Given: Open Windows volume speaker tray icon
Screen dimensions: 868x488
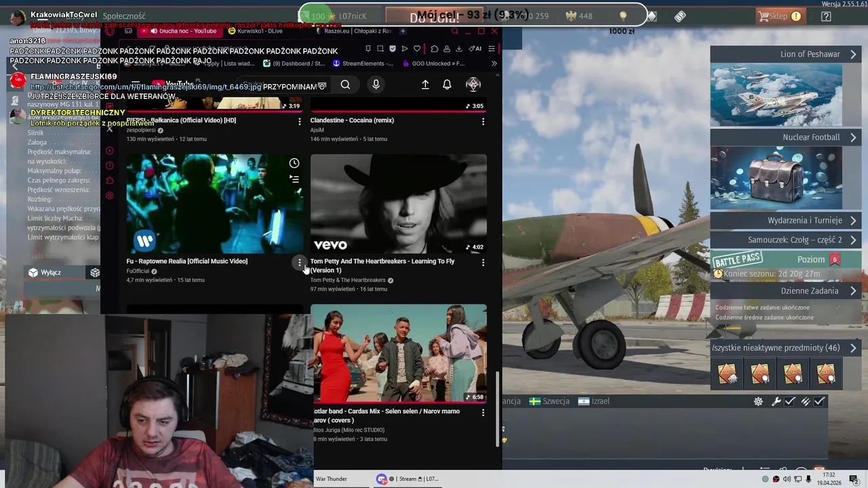Looking at the screenshot, I should (x=787, y=479).
